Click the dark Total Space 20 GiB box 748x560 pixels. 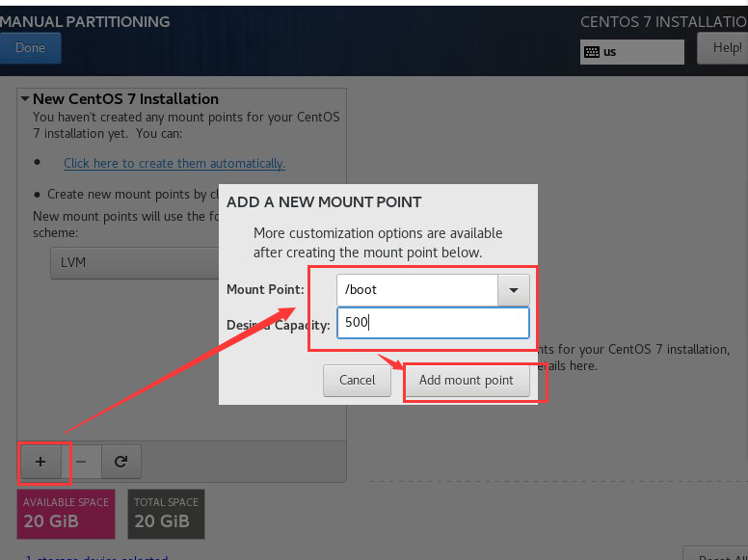tap(166, 514)
